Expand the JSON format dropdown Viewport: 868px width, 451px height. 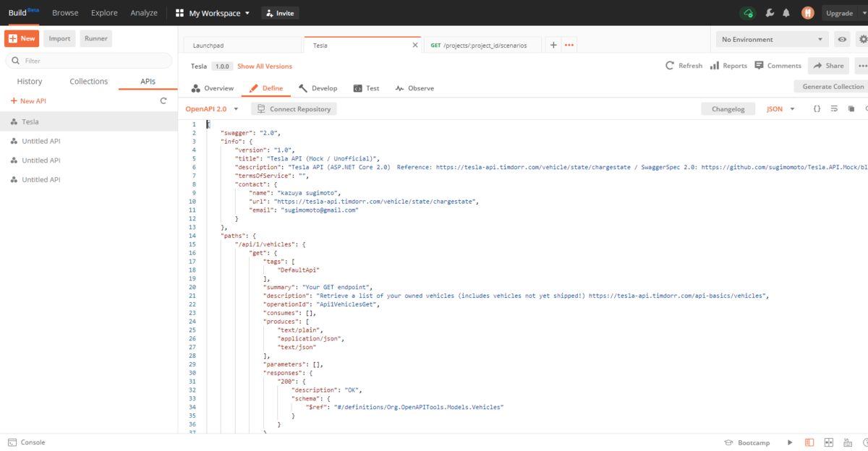[x=780, y=109]
